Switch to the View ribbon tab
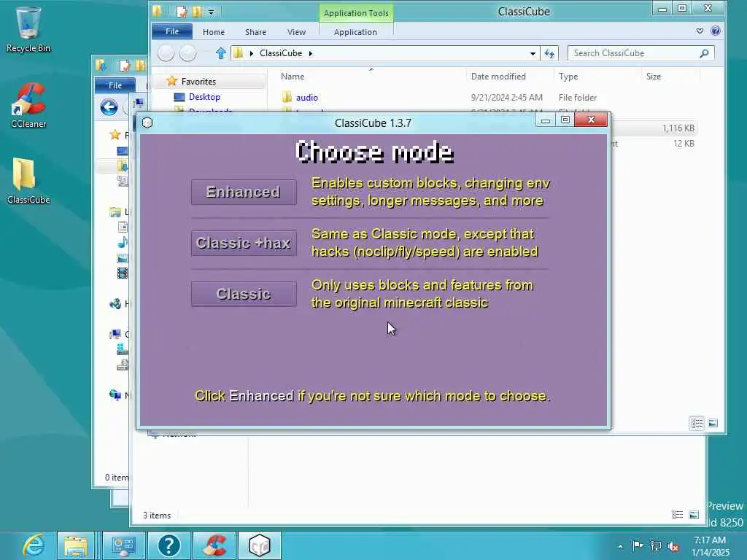 point(296,32)
